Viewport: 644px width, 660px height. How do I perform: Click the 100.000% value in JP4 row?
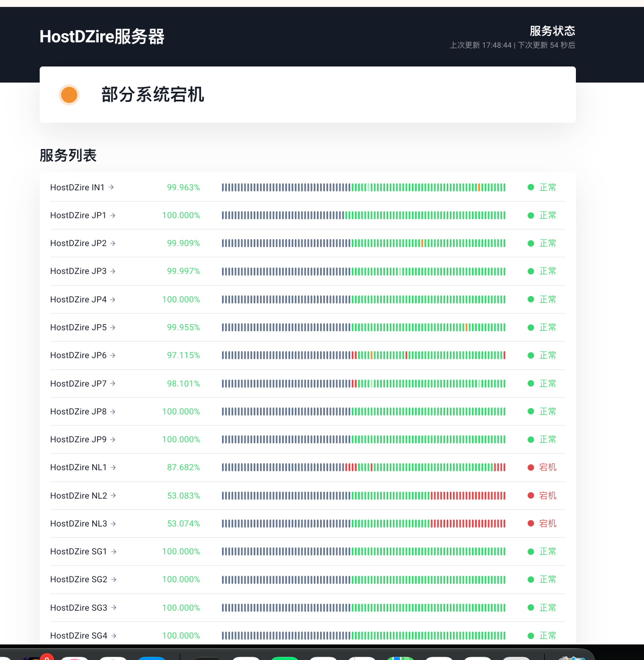click(181, 299)
